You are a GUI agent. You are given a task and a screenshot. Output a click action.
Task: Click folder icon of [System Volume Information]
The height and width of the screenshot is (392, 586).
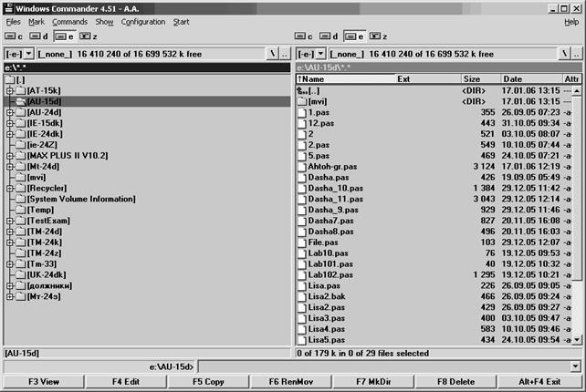tap(21, 199)
